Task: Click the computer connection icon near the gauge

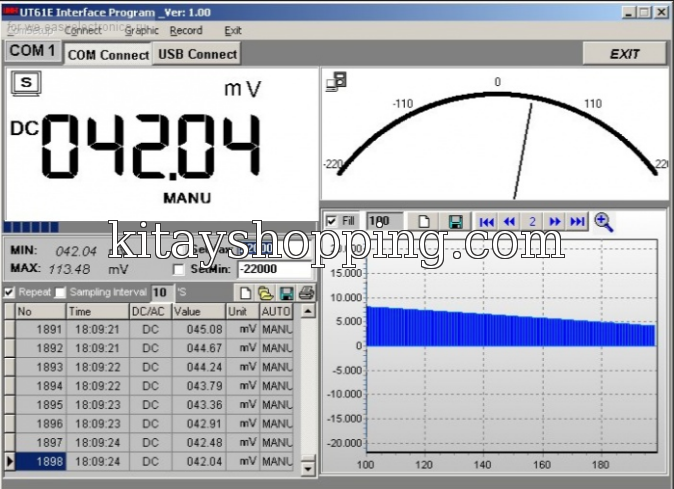Action: tap(336, 82)
